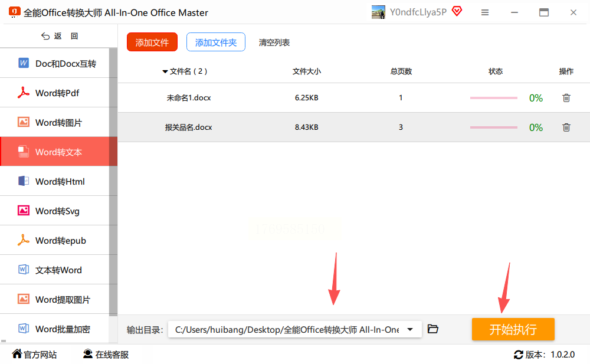
Task: Click 0% status of 未命名1.docx
Action: pyautogui.click(x=536, y=98)
